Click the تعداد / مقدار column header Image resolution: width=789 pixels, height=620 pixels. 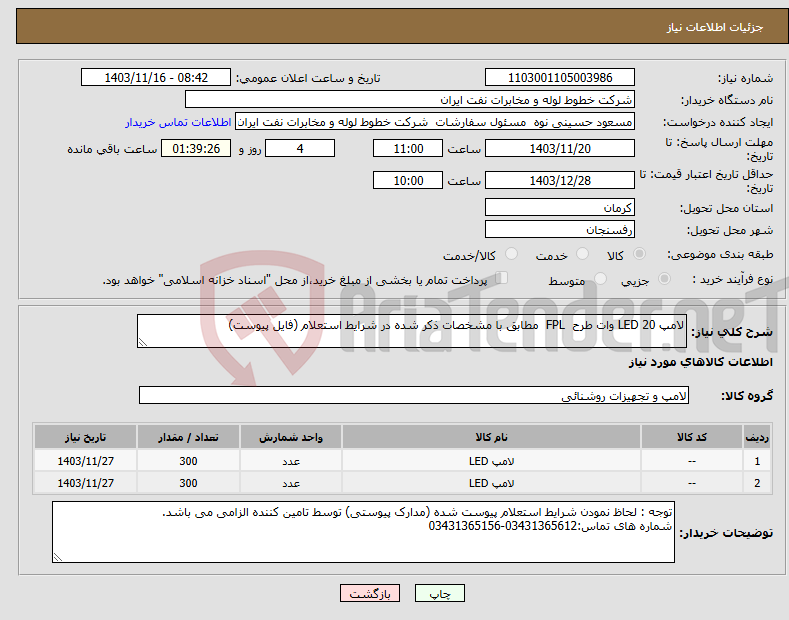coord(188,437)
